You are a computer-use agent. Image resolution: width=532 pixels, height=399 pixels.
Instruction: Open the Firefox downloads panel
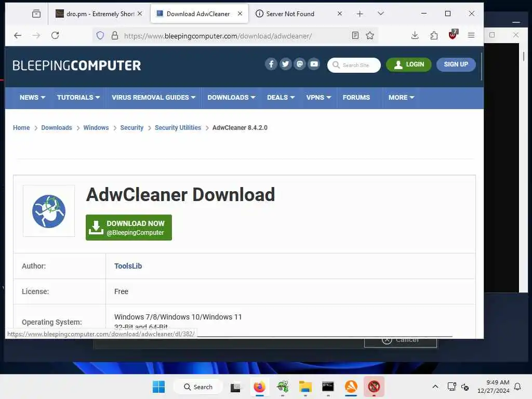click(415, 35)
